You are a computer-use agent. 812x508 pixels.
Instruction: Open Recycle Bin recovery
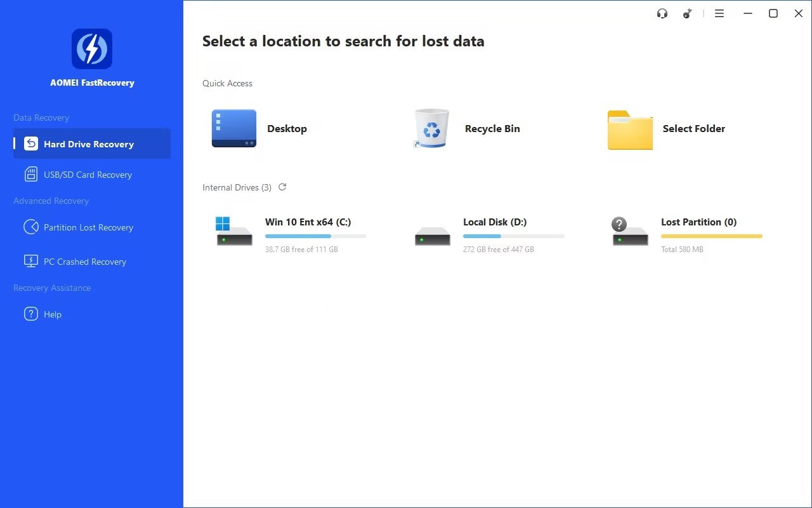431,128
